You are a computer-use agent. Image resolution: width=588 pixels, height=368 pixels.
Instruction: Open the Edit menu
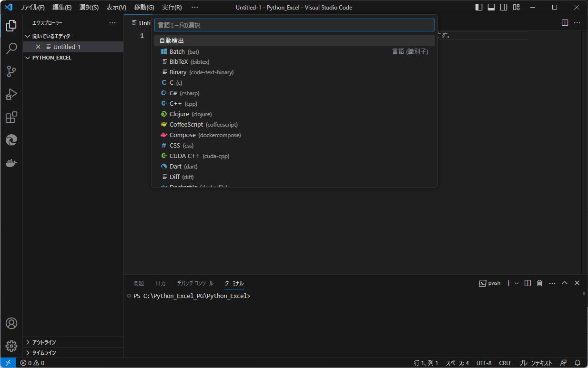[62, 7]
